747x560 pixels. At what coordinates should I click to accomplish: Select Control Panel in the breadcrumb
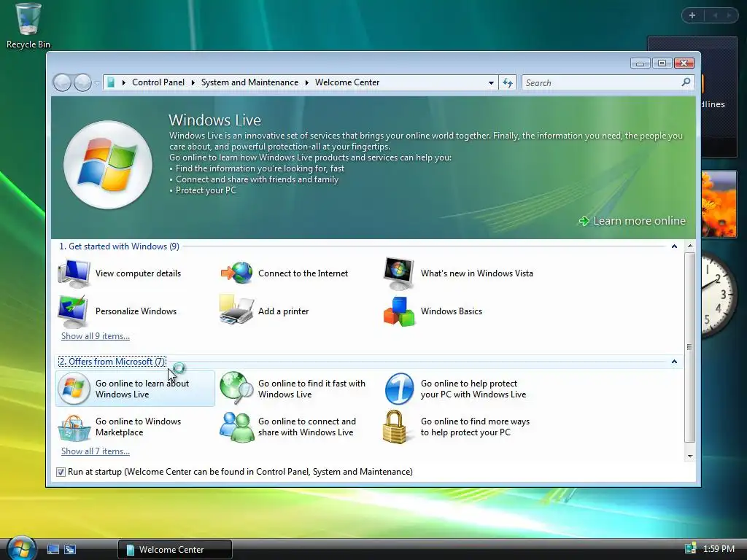[x=158, y=82]
